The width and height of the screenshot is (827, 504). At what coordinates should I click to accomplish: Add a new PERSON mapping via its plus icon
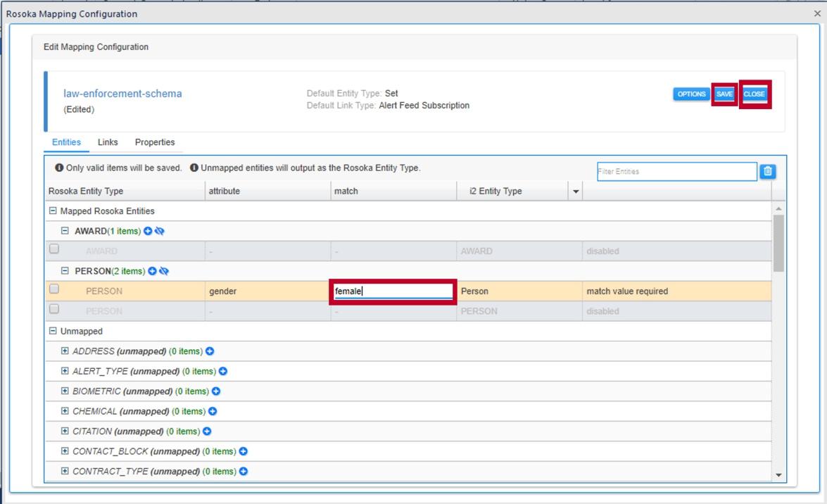click(x=152, y=271)
